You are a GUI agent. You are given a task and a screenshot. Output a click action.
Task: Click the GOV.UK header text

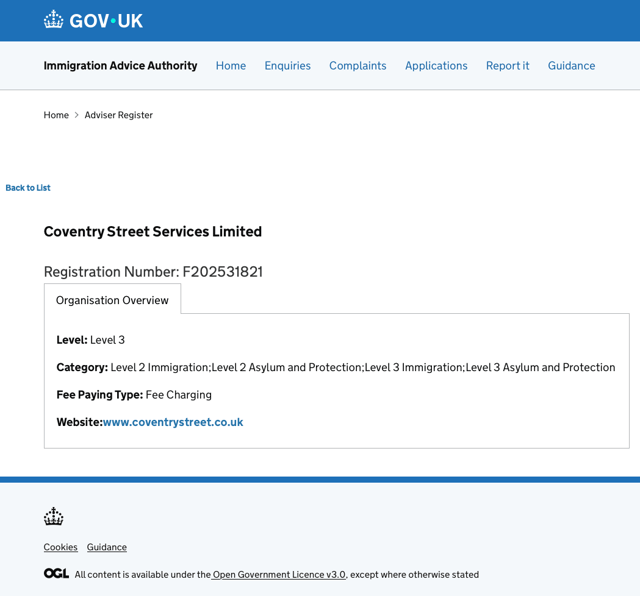[106, 21]
